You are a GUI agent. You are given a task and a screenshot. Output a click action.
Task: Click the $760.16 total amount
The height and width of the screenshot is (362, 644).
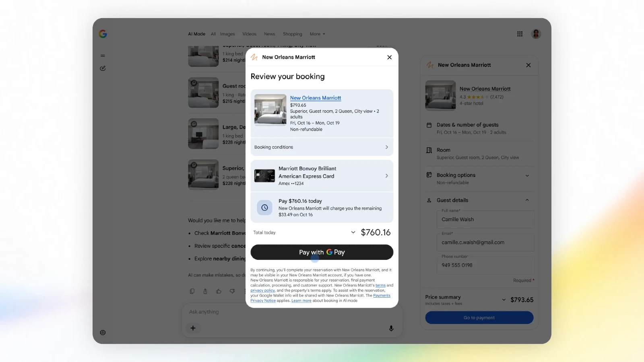376,232
